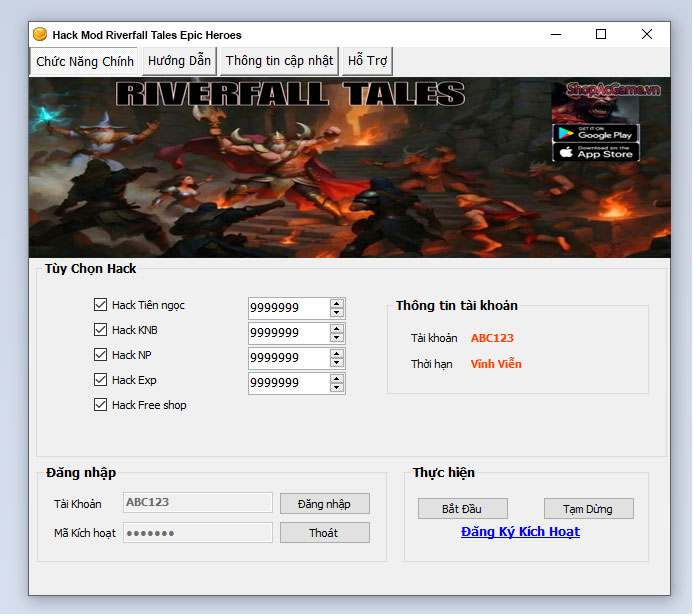Increase the Hack Tiên ngọc value with up arrow
Image resolution: width=693 pixels, height=616 pixels.
coord(336,304)
